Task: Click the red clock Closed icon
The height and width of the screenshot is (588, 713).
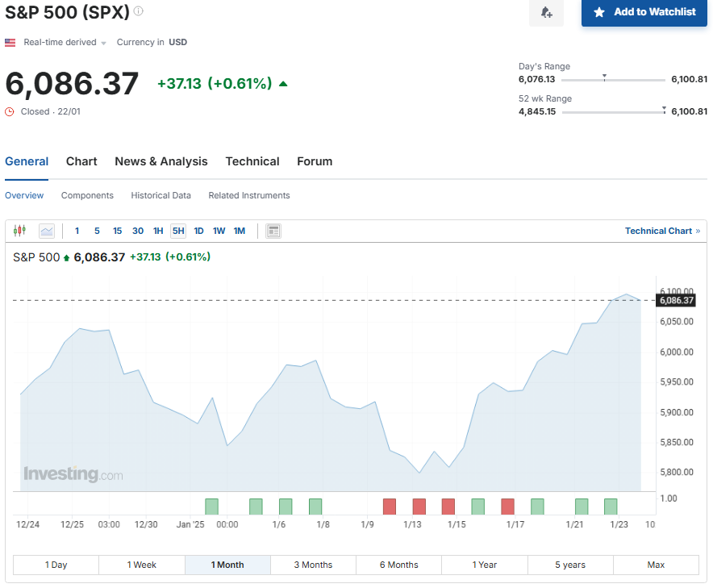Action: [9, 111]
